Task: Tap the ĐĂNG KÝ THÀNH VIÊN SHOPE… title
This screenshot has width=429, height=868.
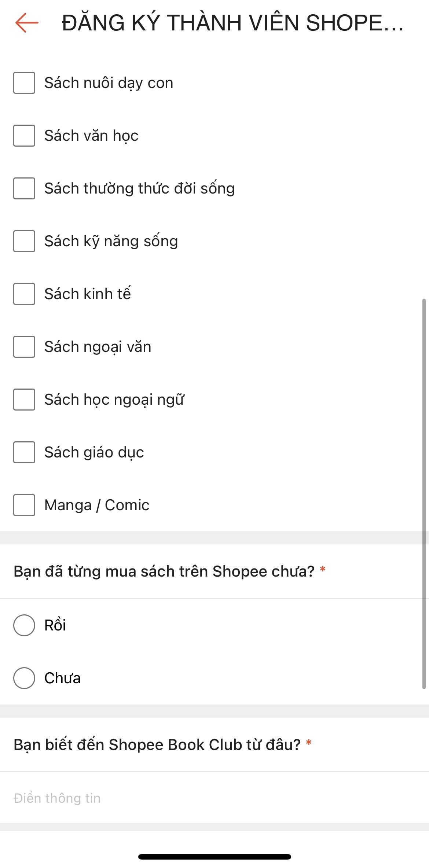Action: coord(232,23)
